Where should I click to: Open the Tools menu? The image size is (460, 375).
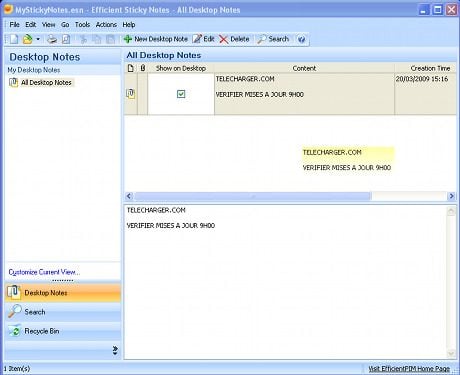pos(82,25)
